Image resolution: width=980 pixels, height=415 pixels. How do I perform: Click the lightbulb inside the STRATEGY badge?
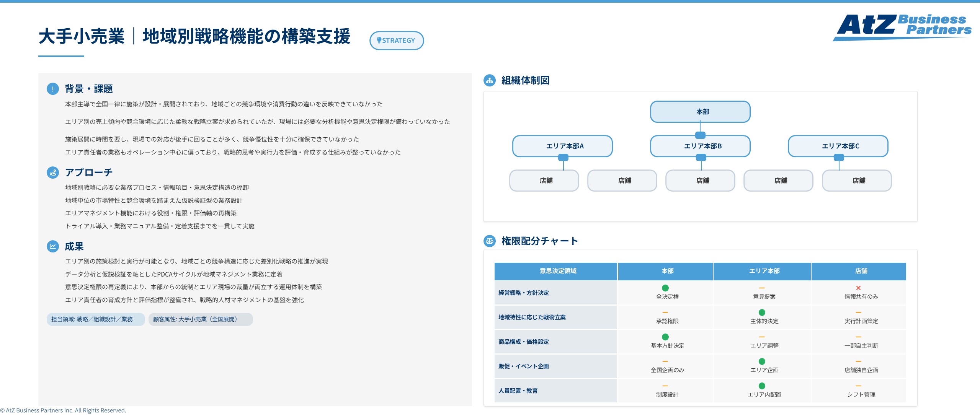tap(379, 40)
